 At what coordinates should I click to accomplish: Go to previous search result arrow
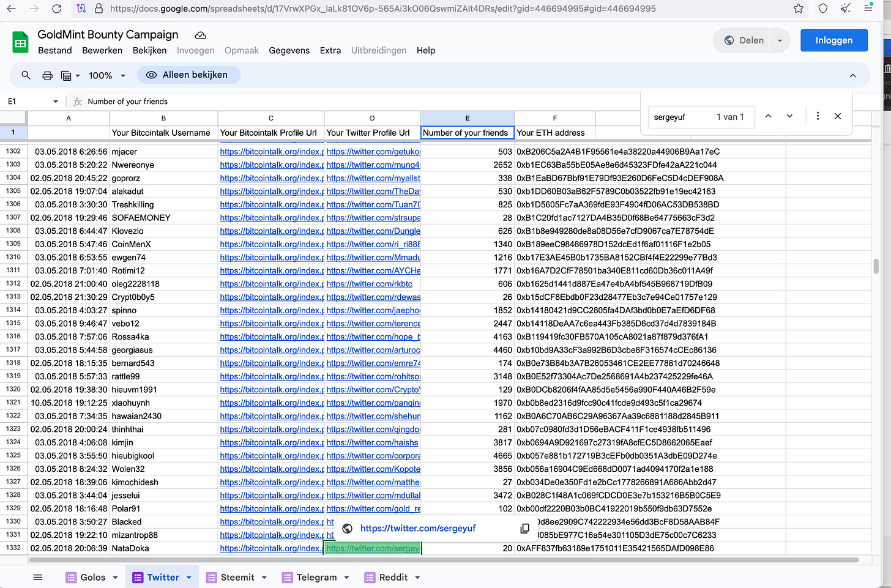tap(768, 116)
